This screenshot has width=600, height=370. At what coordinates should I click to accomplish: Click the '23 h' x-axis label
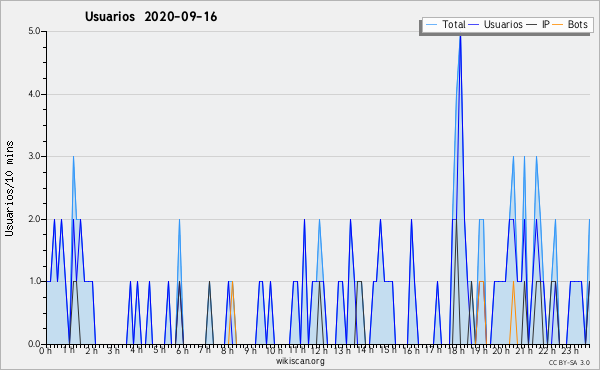[569, 351]
